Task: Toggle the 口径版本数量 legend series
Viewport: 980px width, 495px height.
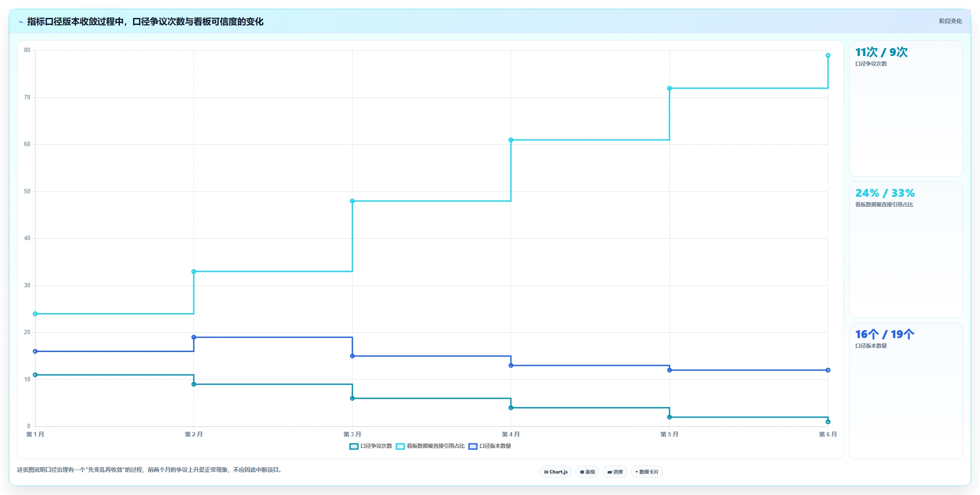Action: coord(490,446)
